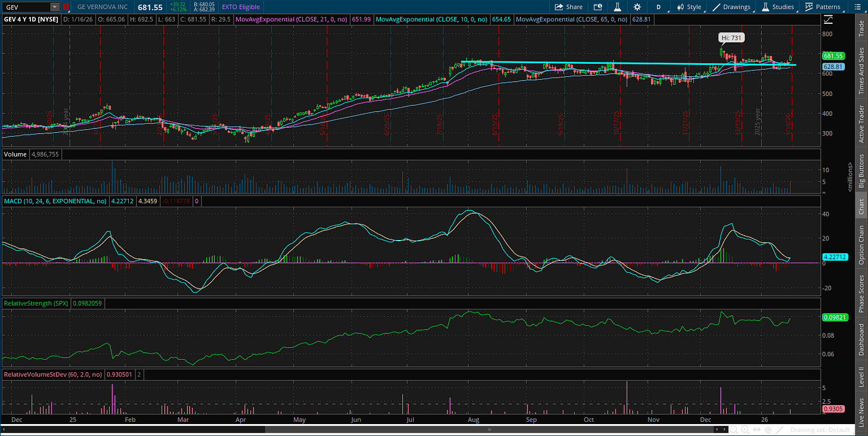Open the Patterns menu
Image resolution: width=868 pixels, height=436 pixels.
[823, 7]
